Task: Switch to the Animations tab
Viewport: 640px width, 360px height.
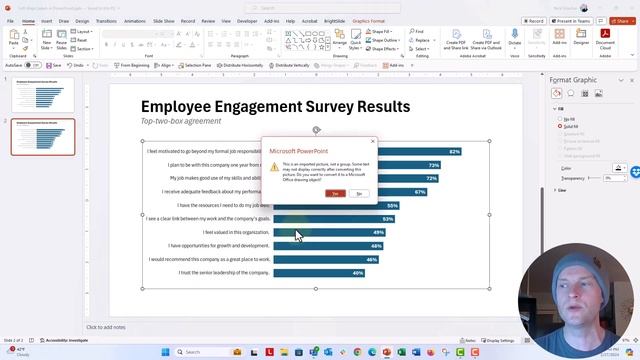Action: pyautogui.click(x=135, y=21)
